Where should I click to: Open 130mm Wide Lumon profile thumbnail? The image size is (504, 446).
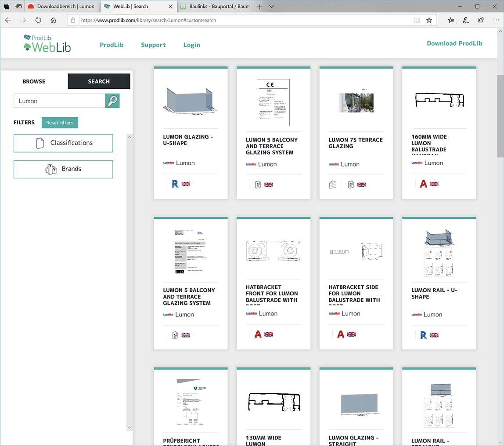(x=274, y=402)
